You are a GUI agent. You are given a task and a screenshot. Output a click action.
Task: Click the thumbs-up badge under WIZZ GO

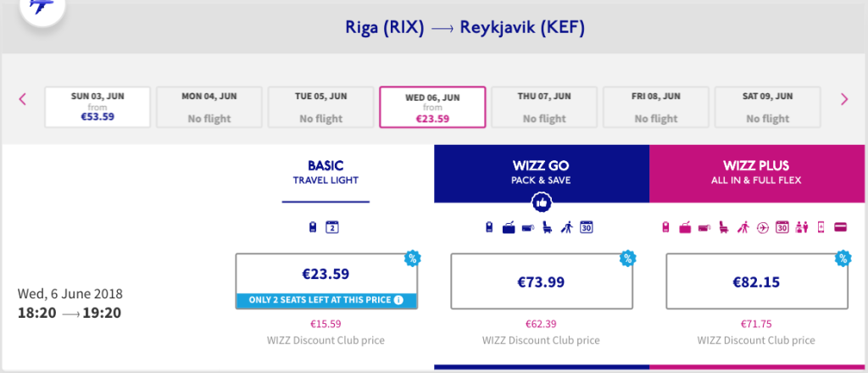coord(542,203)
